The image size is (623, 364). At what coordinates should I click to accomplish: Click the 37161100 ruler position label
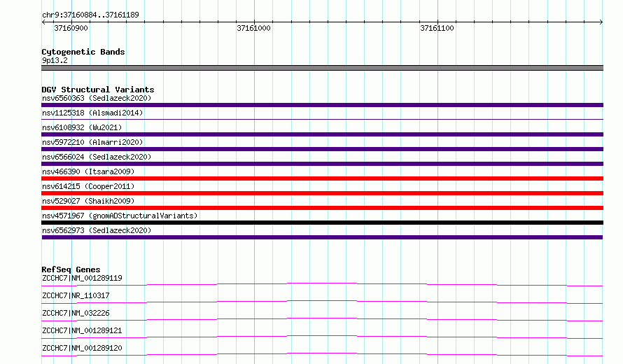(x=437, y=28)
